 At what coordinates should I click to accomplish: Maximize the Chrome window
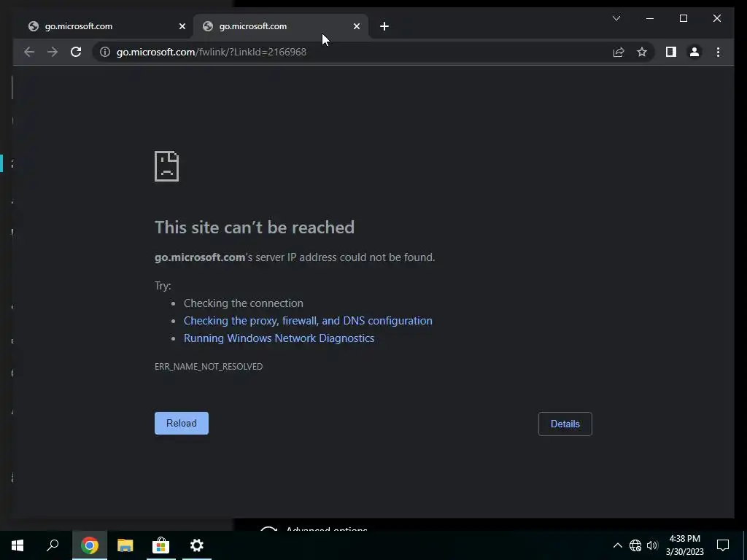pyautogui.click(x=683, y=18)
